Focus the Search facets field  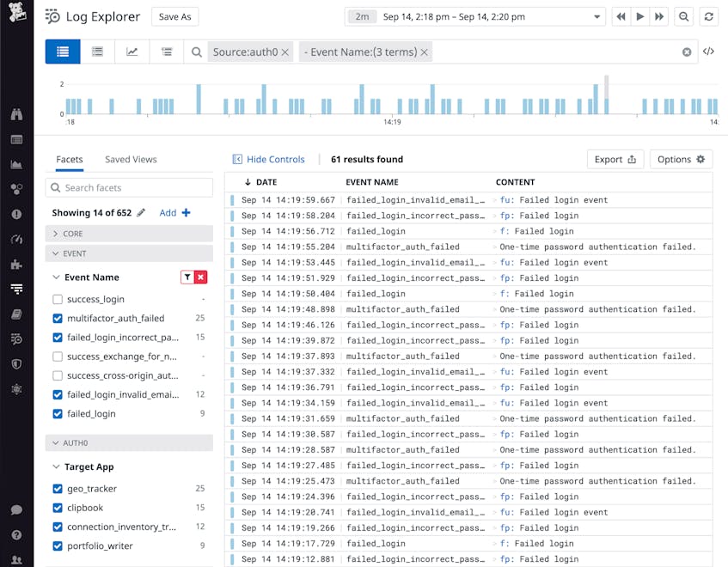(129, 187)
